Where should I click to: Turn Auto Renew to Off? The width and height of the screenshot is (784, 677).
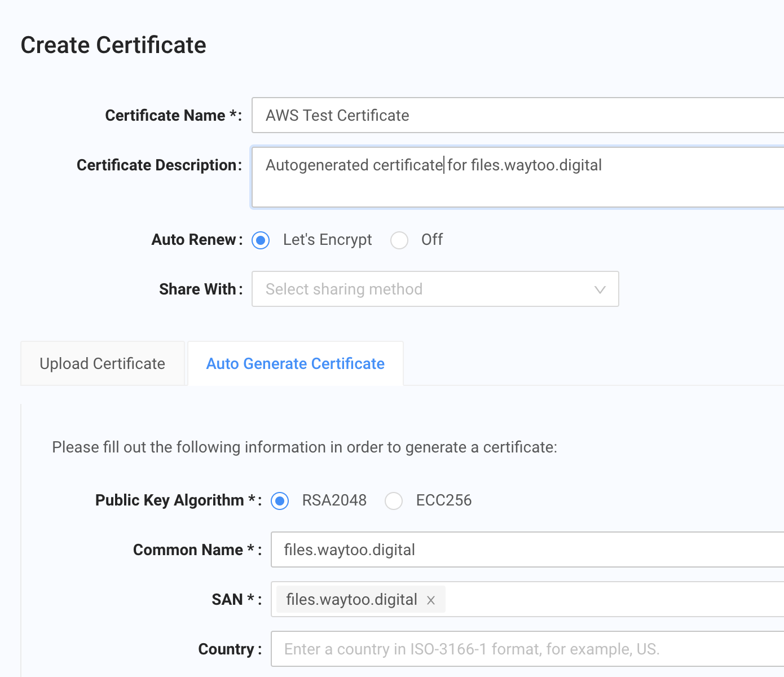399,240
